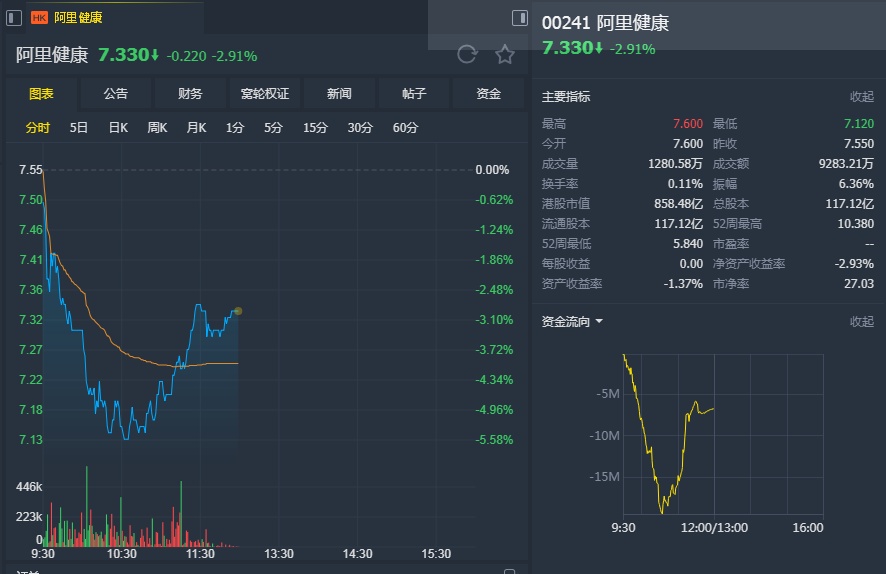Switch to the 公告 tab

tap(116, 94)
